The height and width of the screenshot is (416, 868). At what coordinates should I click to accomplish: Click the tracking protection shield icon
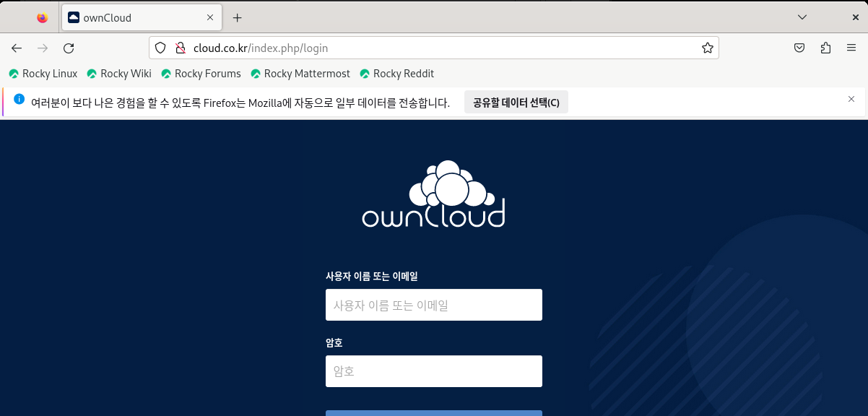161,48
